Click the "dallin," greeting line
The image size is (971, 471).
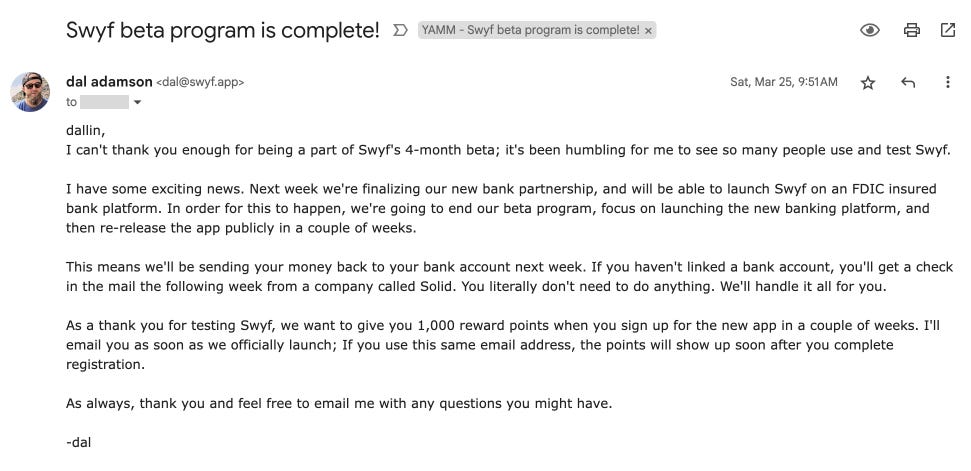tap(85, 130)
